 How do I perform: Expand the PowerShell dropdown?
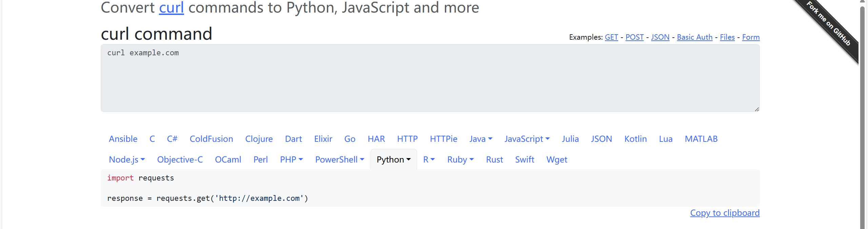[339, 159]
